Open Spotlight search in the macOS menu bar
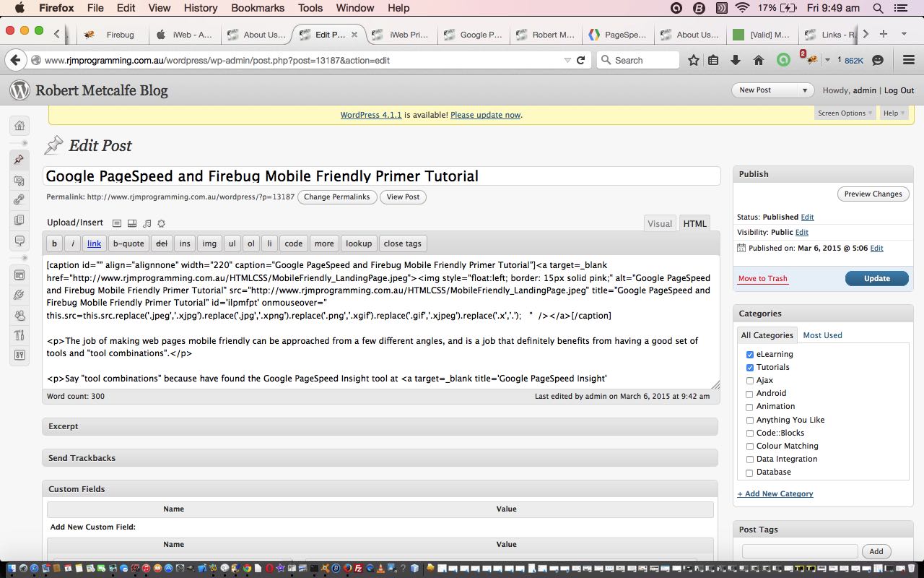 click(x=878, y=8)
